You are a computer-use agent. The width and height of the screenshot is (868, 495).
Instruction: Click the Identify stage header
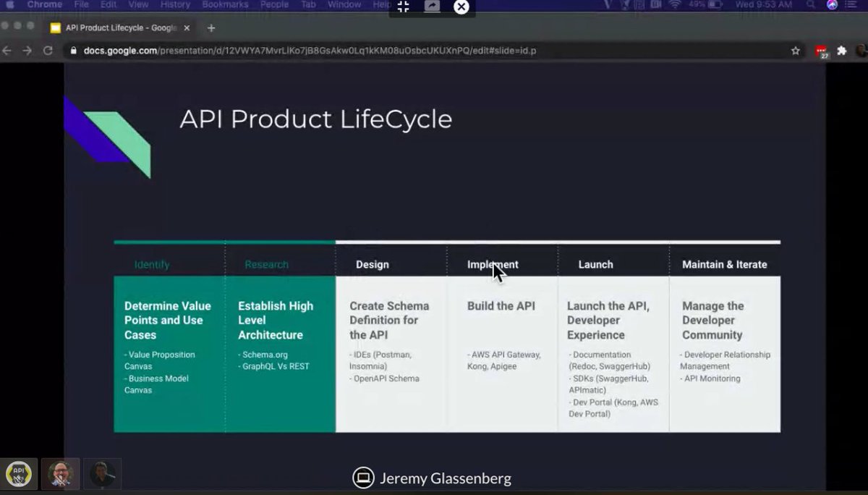[x=152, y=265]
